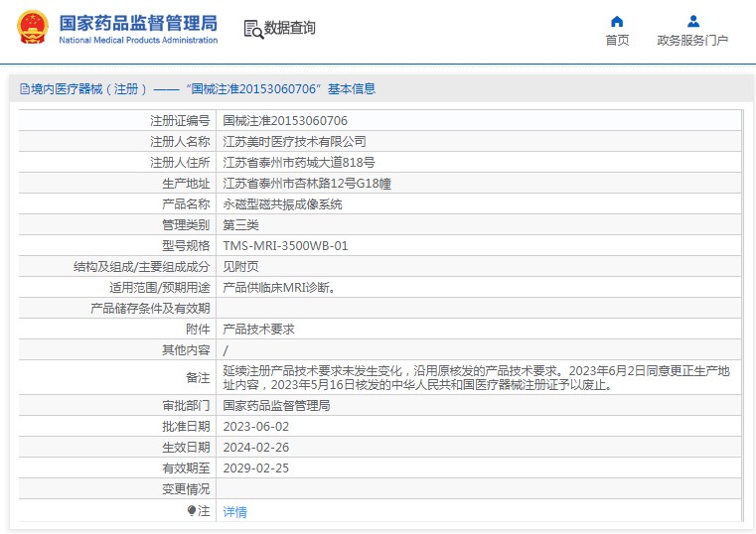Image resolution: width=756 pixels, height=534 pixels.
Task: Select the expiry date 2029-02-25
Action: 256,468
